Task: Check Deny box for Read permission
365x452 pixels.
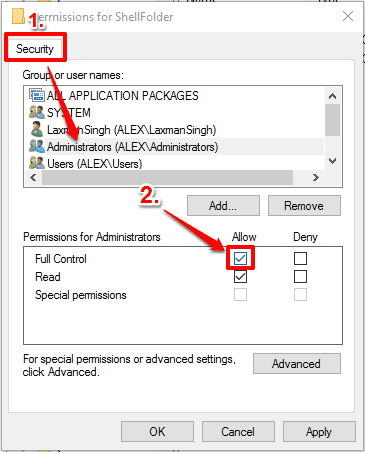Action: 300,277
